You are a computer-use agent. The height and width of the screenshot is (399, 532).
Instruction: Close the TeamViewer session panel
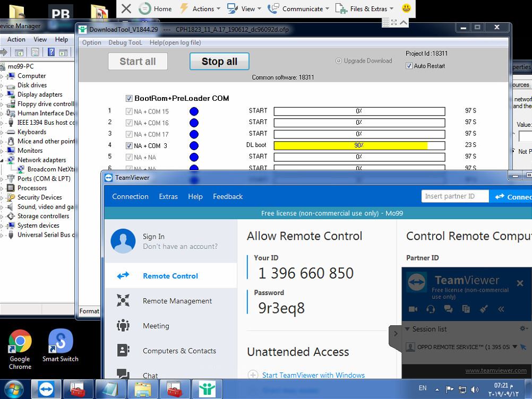(520, 283)
